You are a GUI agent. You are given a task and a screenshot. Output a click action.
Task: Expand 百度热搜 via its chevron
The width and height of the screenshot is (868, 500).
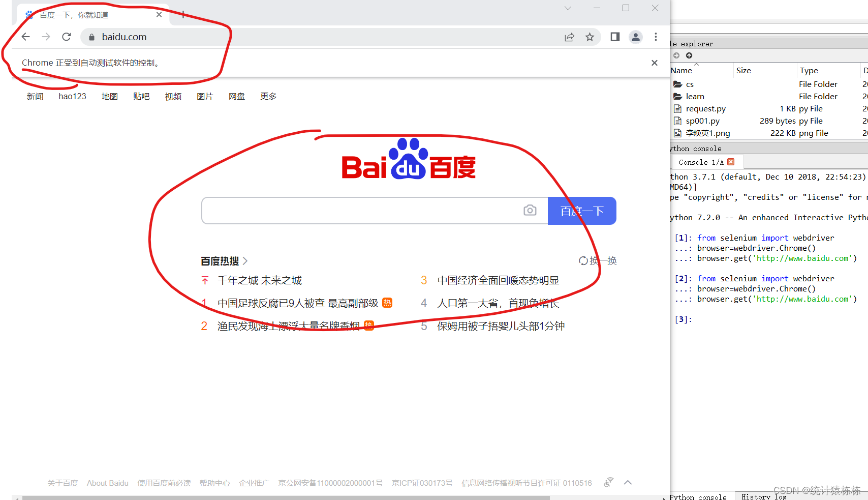click(245, 261)
